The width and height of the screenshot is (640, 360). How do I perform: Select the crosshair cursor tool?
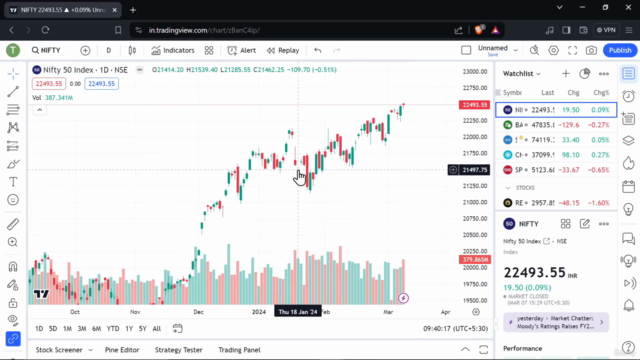[x=13, y=74]
